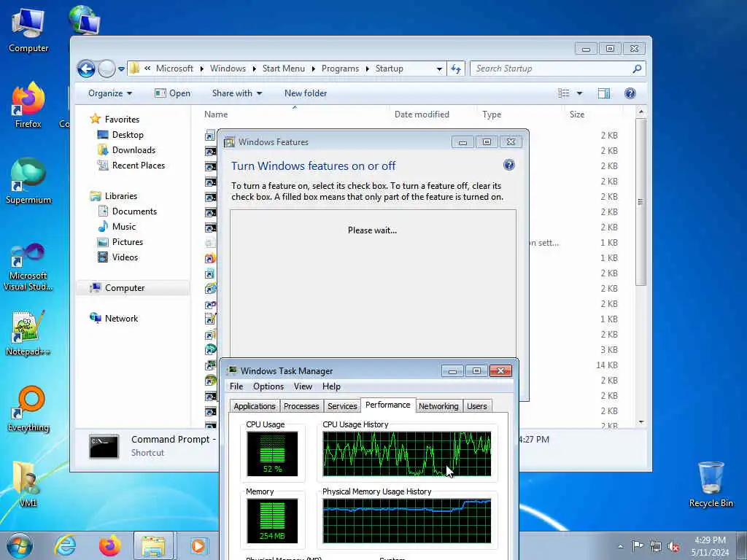Switch to the Applications tab

pyautogui.click(x=255, y=406)
